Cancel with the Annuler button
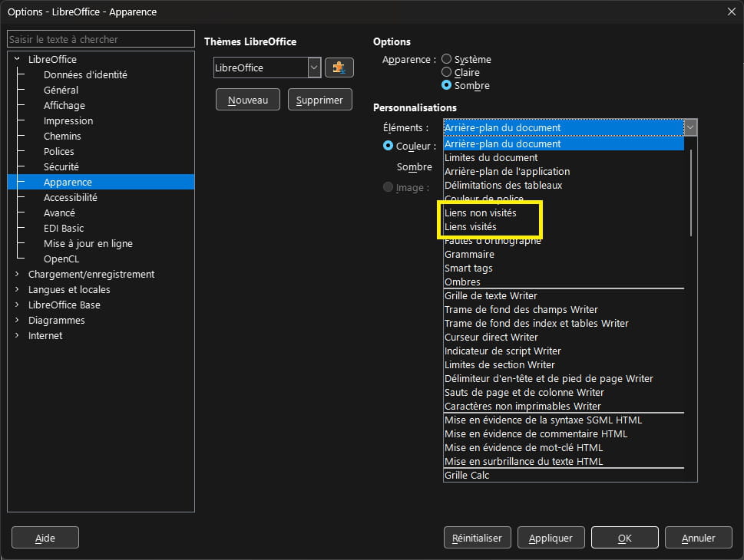The height and width of the screenshot is (560, 744). pyautogui.click(x=699, y=538)
